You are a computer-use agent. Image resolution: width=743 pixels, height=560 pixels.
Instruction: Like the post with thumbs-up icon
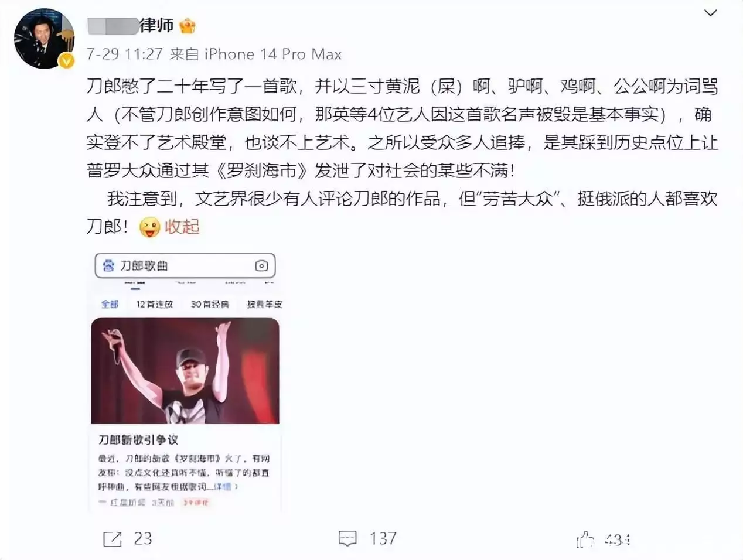point(585,539)
